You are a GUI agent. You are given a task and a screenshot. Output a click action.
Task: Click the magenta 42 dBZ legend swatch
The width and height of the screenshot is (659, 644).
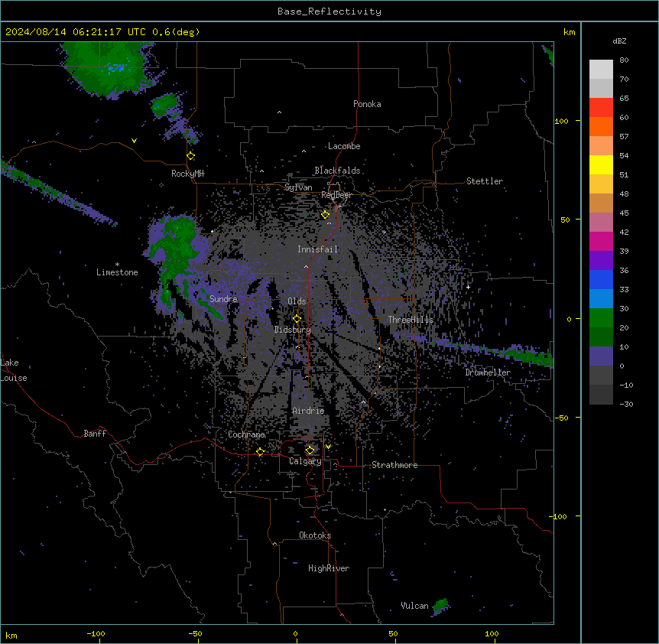pyautogui.click(x=601, y=241)
